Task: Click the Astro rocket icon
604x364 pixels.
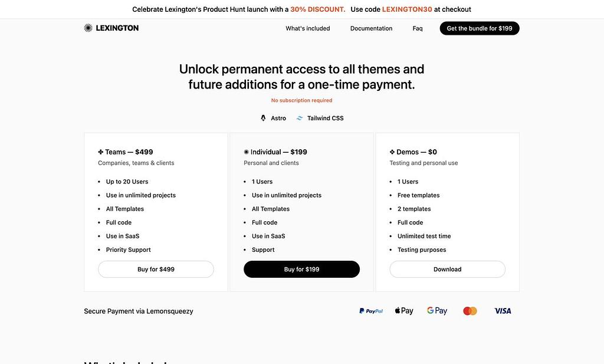Action: pyautogui.click(x=264, y=118)
